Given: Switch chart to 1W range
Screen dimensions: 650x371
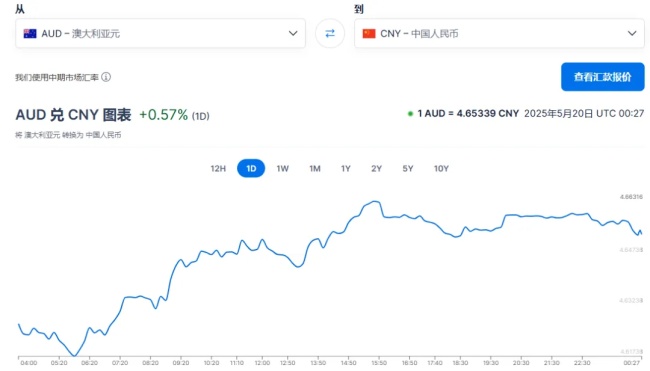Looking at the screenshot, I should click(x=283, y=168).
